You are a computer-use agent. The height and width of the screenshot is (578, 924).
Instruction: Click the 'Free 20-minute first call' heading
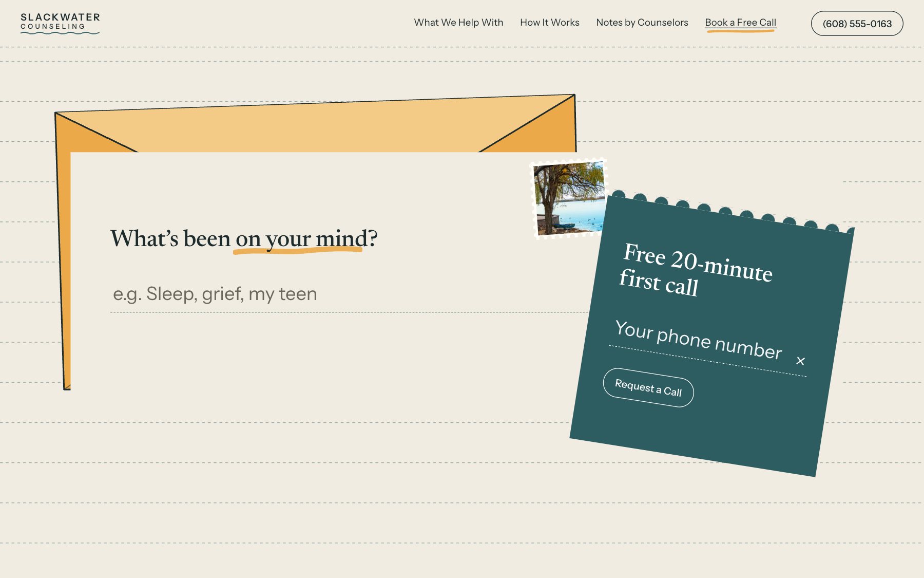tap(695, 270)
